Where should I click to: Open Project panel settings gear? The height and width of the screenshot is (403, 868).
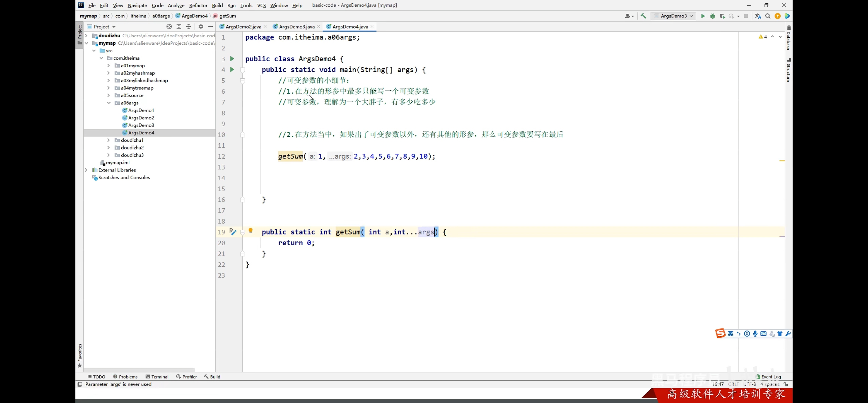pos(201,27)
